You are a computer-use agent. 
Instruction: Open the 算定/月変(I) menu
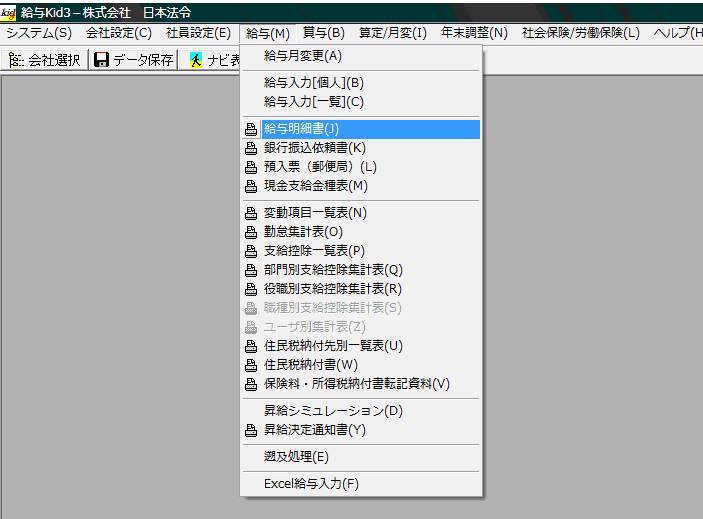(x=393, y=33)
